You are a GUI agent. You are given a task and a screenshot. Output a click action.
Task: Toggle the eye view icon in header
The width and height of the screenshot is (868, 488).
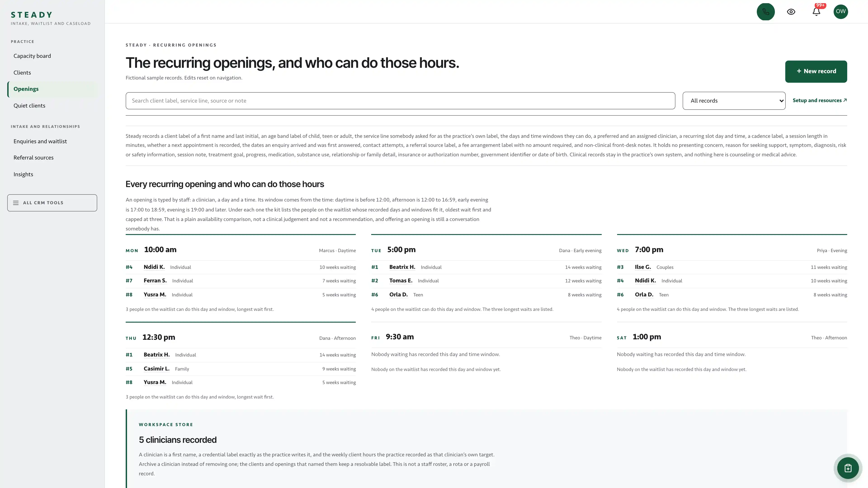(x=791, y=12)
